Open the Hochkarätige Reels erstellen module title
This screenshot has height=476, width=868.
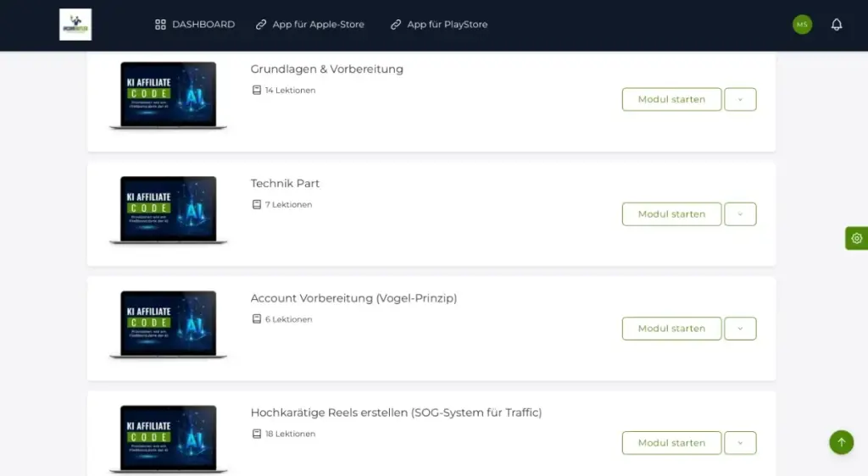[396, 412]
